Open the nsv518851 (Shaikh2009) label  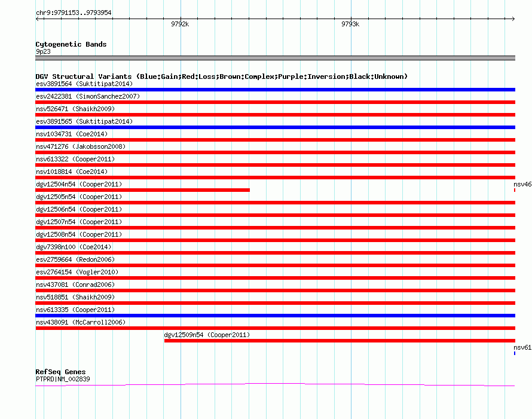pyautogui.click(x=75, y=297)
